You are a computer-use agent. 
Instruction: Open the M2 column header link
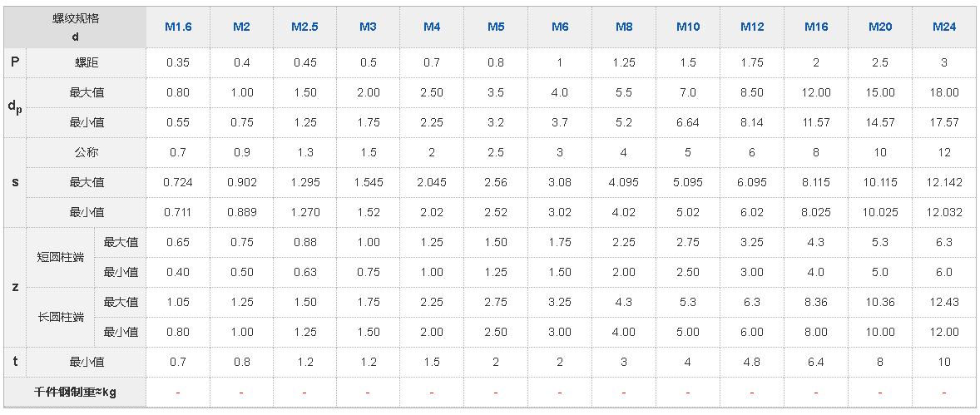241,27
